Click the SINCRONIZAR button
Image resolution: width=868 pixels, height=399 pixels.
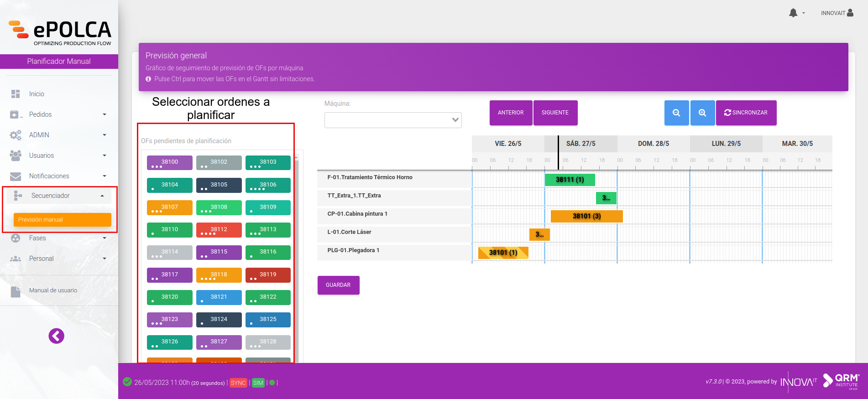(x=746, y=113)
